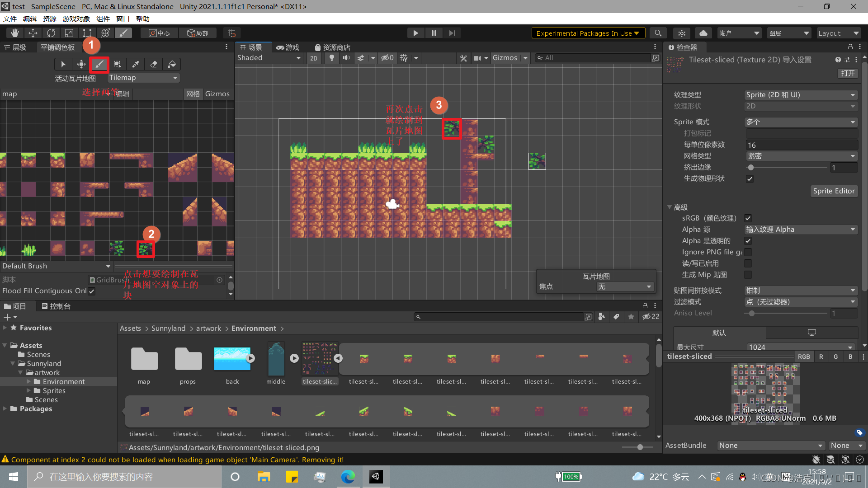Viewport: 868px width, 488px height.
Task: Toggle scene grid visibility icon
Action: 404,58
